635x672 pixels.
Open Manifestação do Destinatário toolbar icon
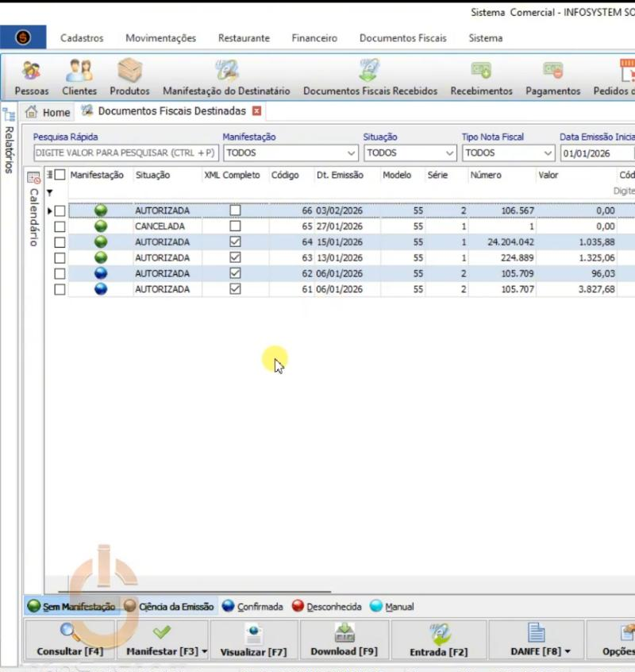[x=226, y=77]
